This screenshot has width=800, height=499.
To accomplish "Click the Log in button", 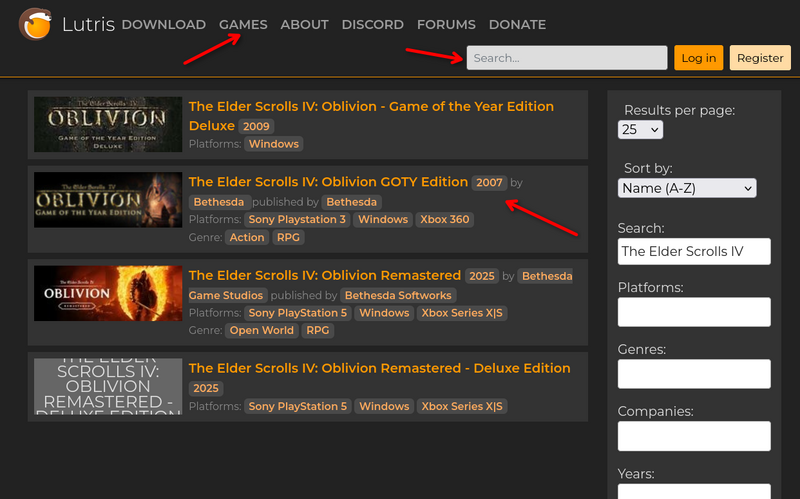I will pyautogui.click(x=698, y=58).
